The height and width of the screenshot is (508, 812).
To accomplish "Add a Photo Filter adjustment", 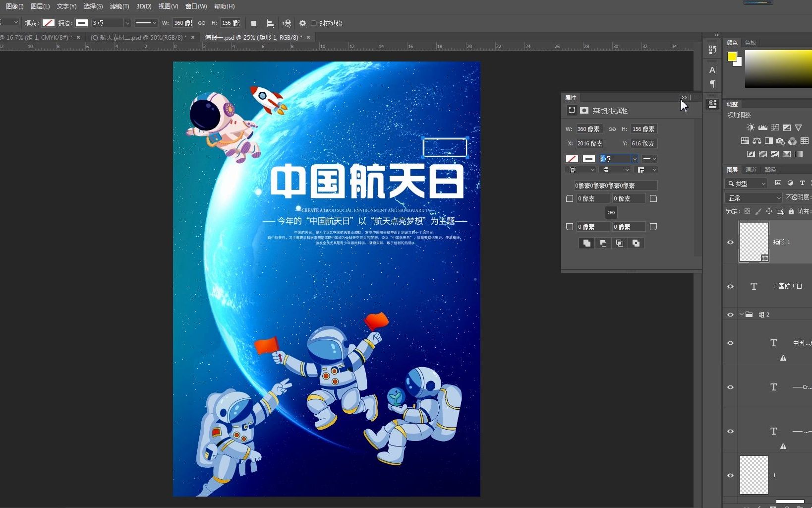I will point(780,141).
